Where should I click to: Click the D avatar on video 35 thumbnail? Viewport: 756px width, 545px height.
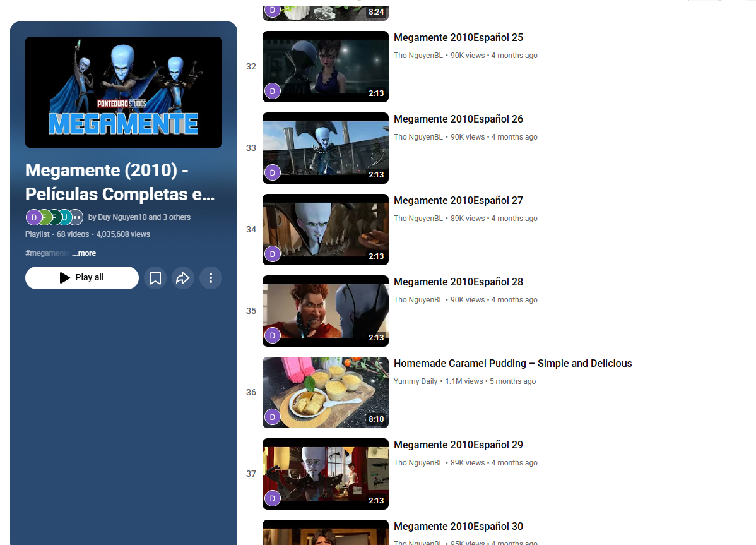(x=273, y=335)
